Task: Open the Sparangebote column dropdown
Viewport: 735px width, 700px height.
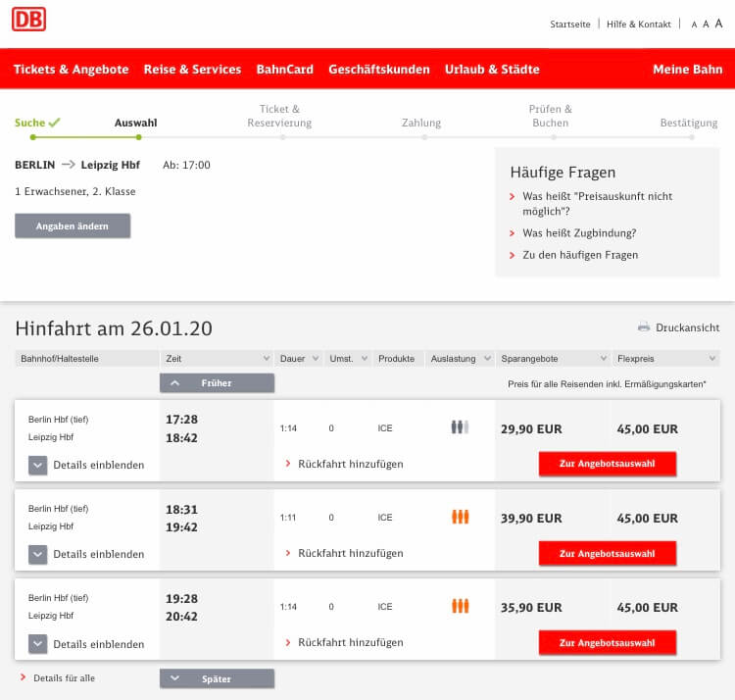Action: tap(603, 359)
